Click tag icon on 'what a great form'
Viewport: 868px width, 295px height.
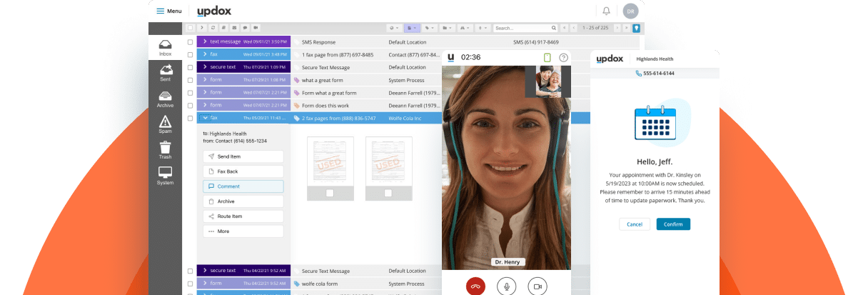(x=296, y=80)
